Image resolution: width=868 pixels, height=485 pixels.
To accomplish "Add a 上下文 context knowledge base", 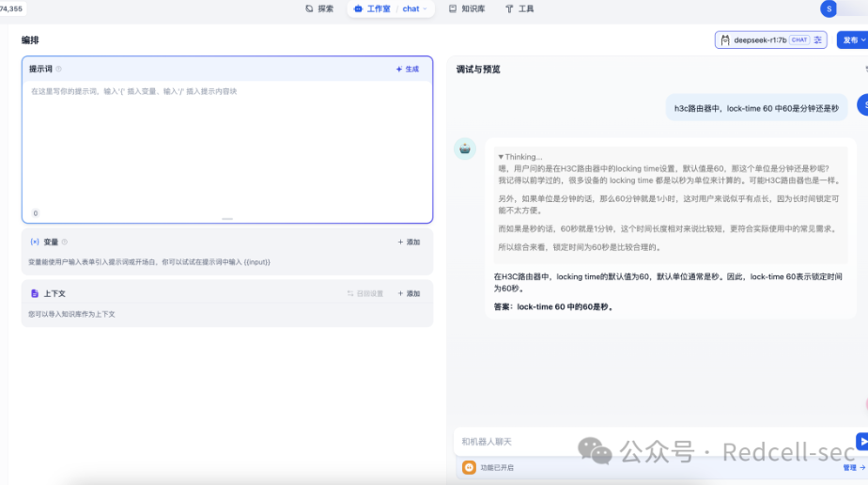I will tap(409, 293).
